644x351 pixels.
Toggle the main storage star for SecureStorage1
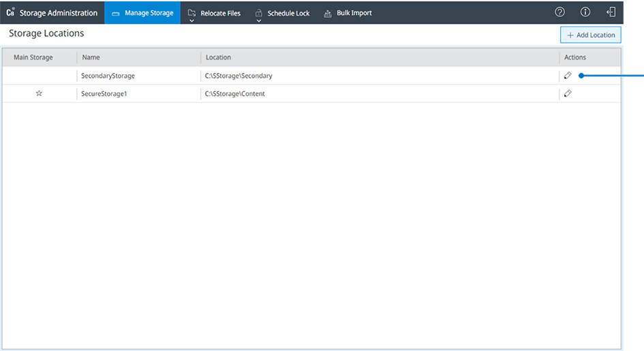tap(39, 93)
